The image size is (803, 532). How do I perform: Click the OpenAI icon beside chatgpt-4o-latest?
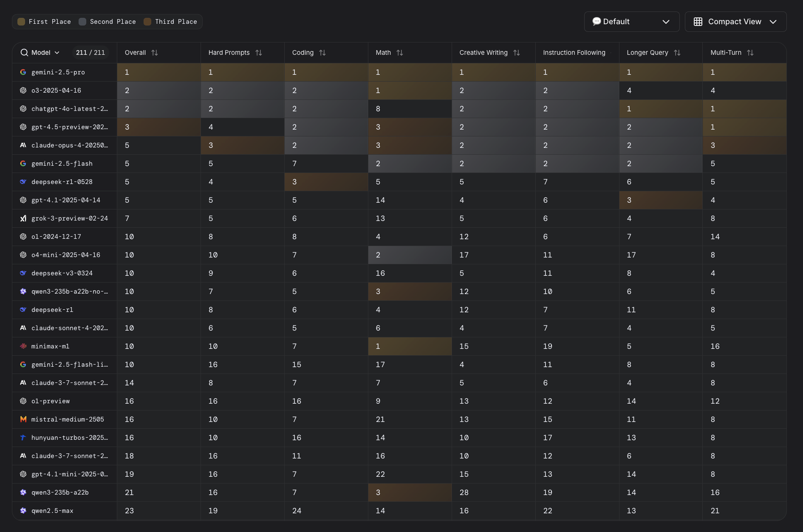(23, 109)
